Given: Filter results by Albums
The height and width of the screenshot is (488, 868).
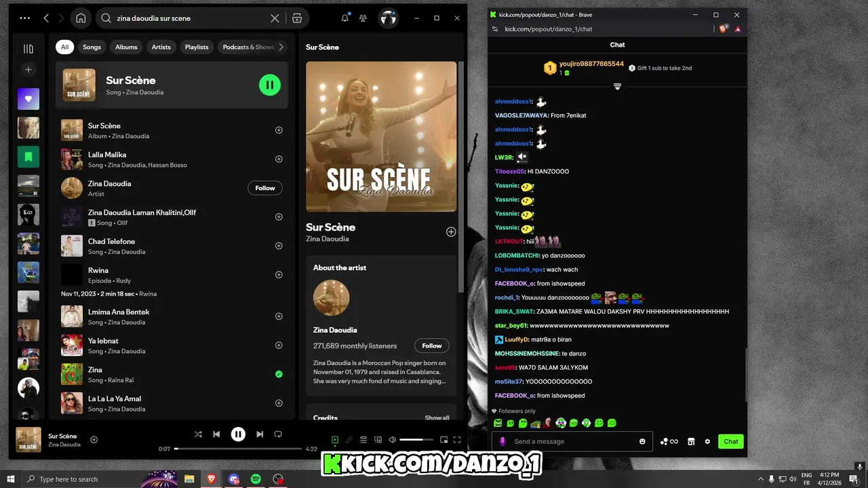Looking at the screenshot, I should [x=126, y=47].
